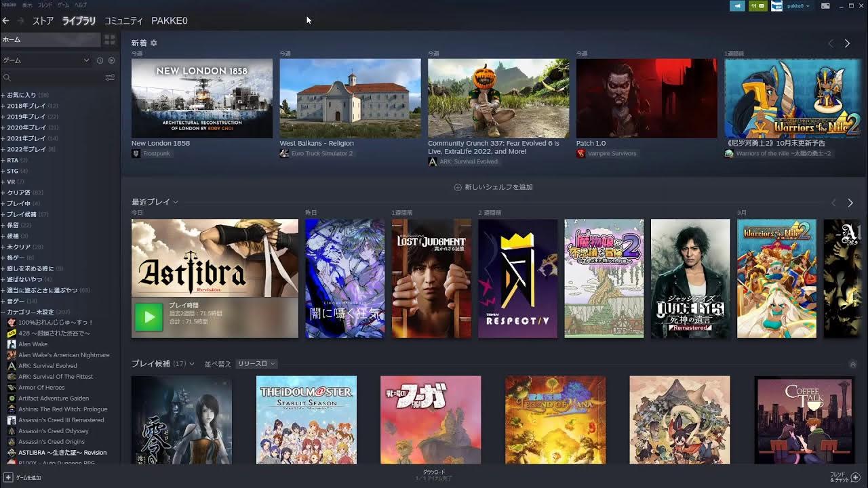Open the Frostpunk game icon link
This screenshot has height=488, width=868.
click(x=136, y=154)
